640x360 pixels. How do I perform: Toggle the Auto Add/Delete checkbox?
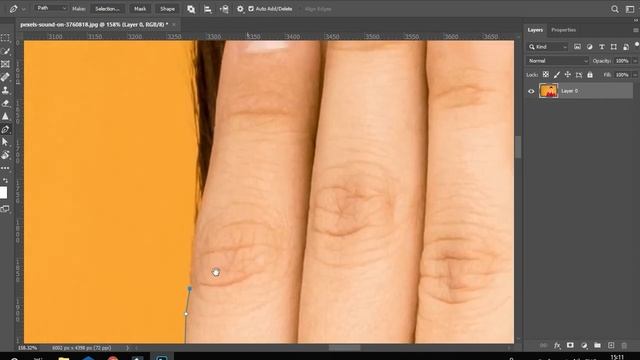(251, 9)
